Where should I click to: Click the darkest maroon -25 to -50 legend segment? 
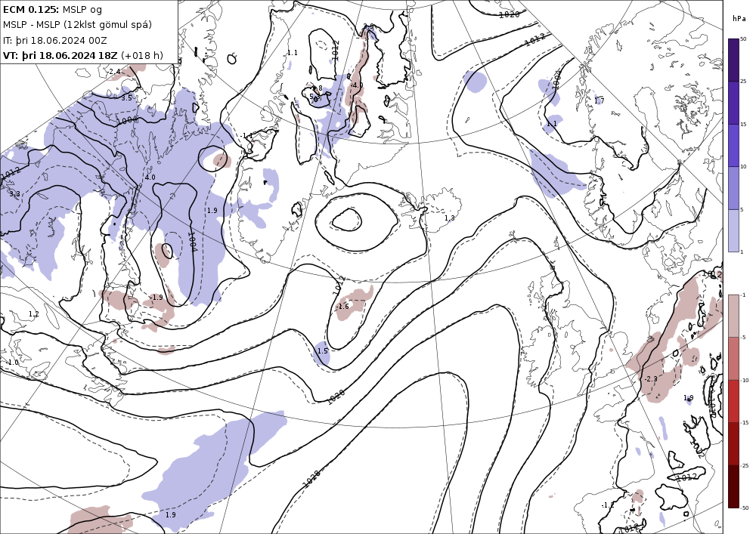(x=733, y=486)
